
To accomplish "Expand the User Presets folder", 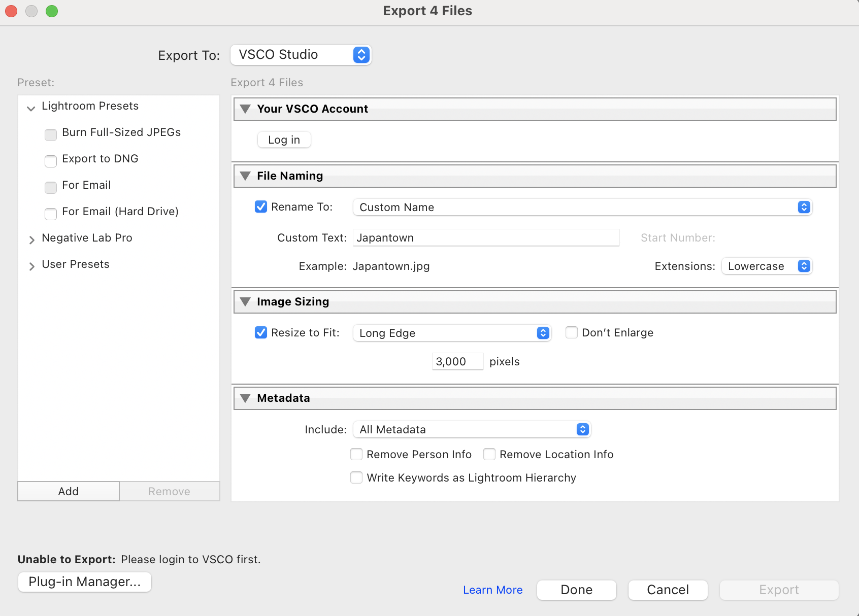I will 31,265.
